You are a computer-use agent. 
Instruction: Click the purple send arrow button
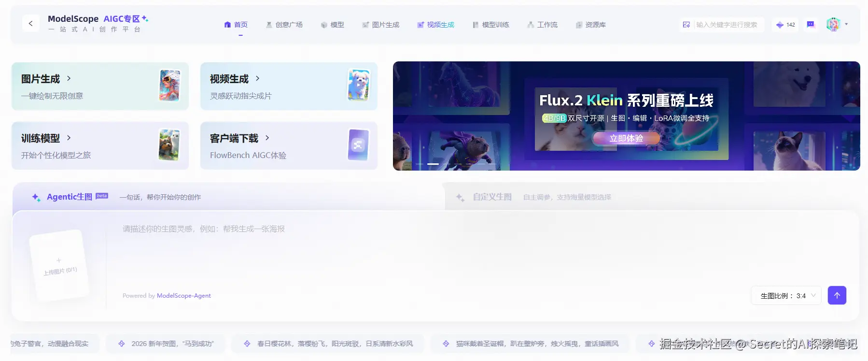click(x=837, y=295)
